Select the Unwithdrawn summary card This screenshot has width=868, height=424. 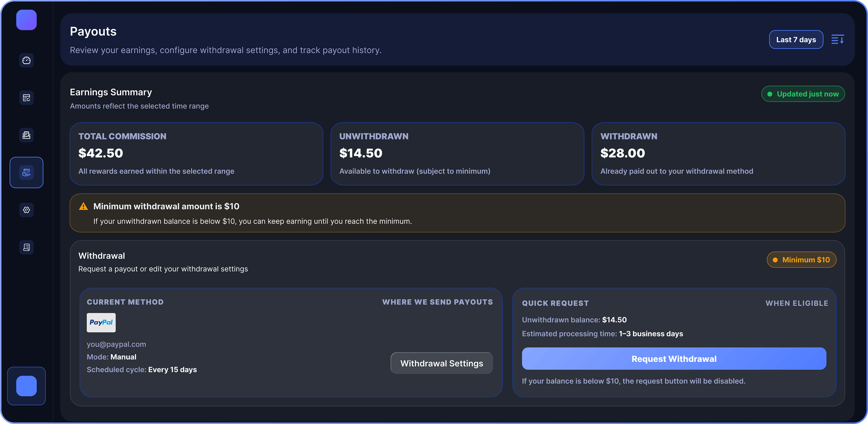click(457, 154)
